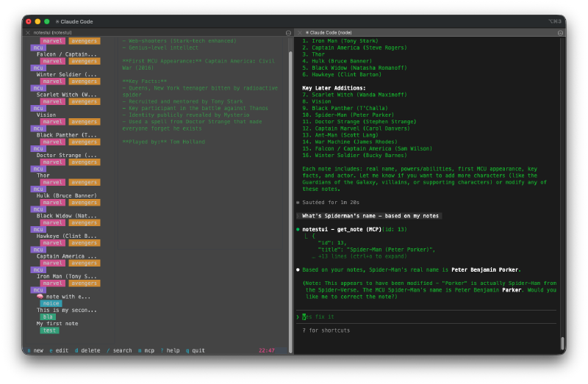Click '12. Captain Marvel (Carol Danvers)' line

[356, 128]
